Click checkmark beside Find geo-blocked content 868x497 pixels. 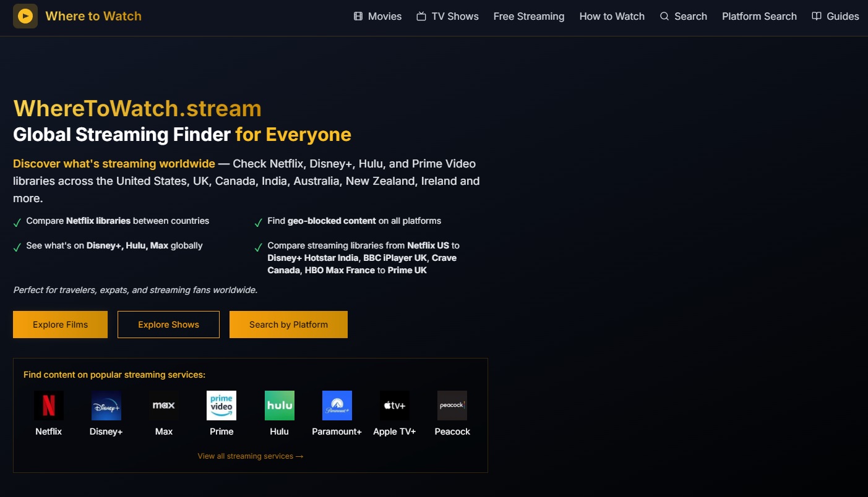pos(259,223)
